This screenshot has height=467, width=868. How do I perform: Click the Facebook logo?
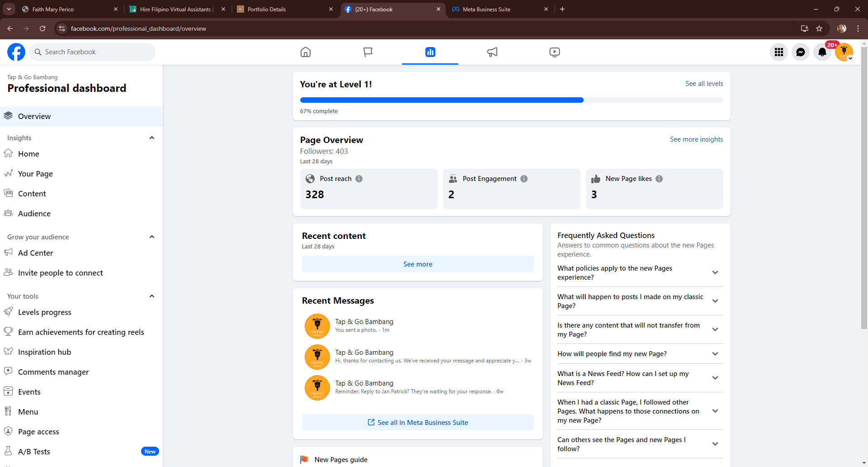click(16, 52)
